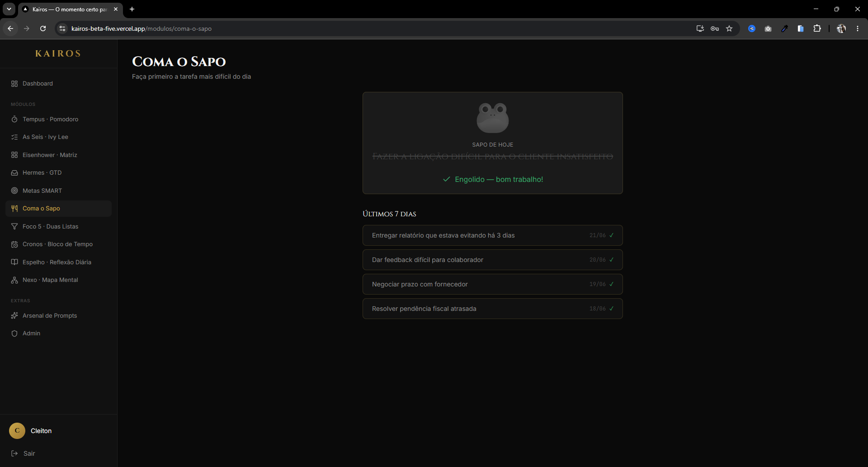Expand the browser tab search dropdown arrow
The image size is (868, 467).
[9, 9]
